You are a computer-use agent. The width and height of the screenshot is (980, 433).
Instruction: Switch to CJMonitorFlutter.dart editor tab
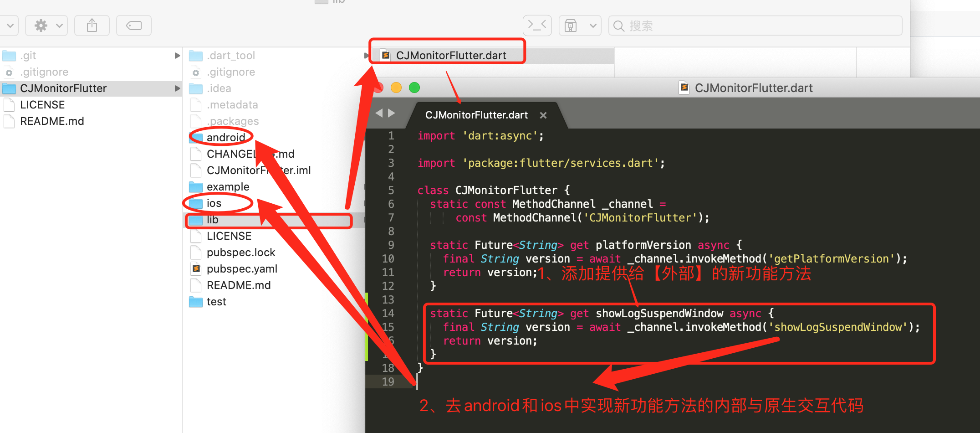pos(476,115)
